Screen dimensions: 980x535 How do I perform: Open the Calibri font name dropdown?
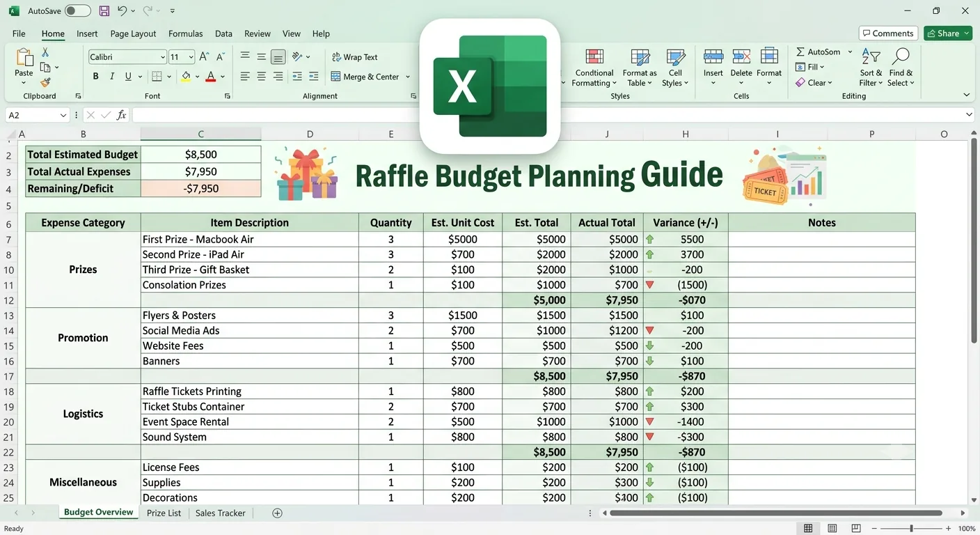(x=163, y=57)
